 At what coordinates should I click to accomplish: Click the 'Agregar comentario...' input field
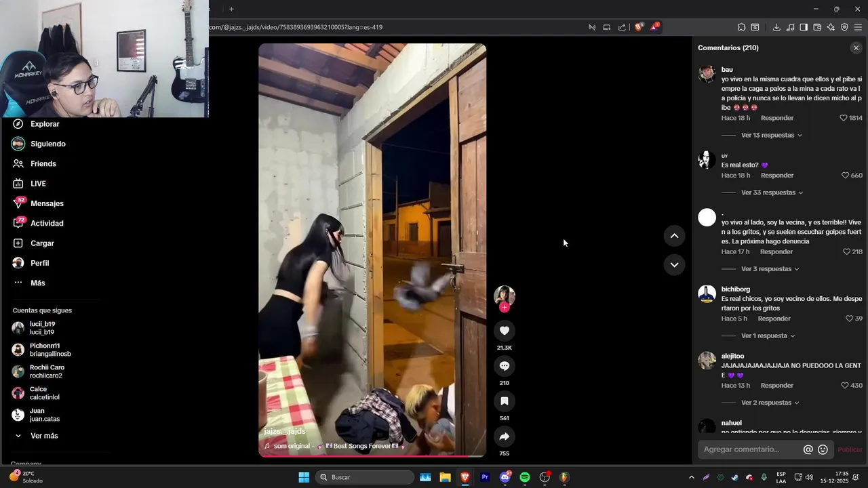tap(750, 449)
